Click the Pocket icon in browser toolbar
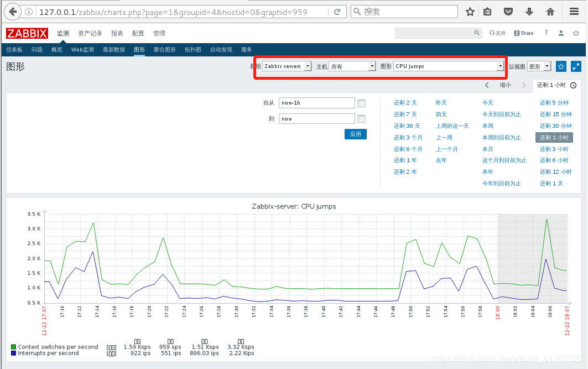 click(x=508, y=12)
